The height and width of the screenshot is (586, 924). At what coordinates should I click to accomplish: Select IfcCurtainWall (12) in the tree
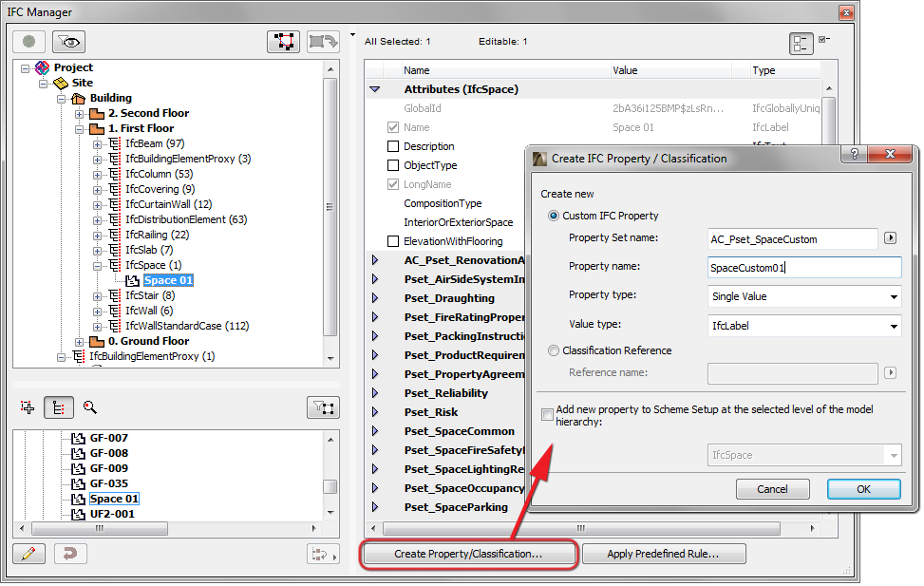pos(168,204)
